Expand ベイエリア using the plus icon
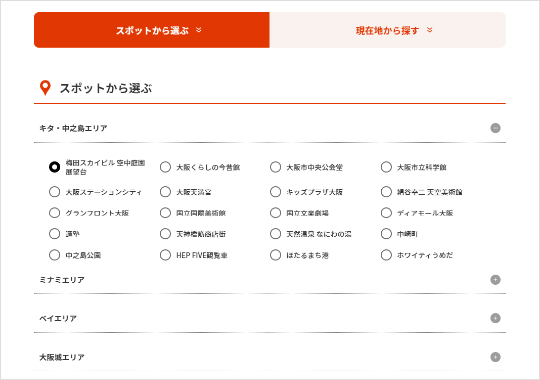Viewport: 540px width, 380px height. coord(495,318)
